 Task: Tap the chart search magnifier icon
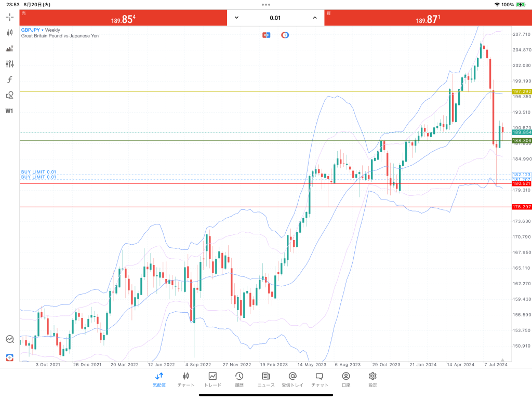click(9, 339)
